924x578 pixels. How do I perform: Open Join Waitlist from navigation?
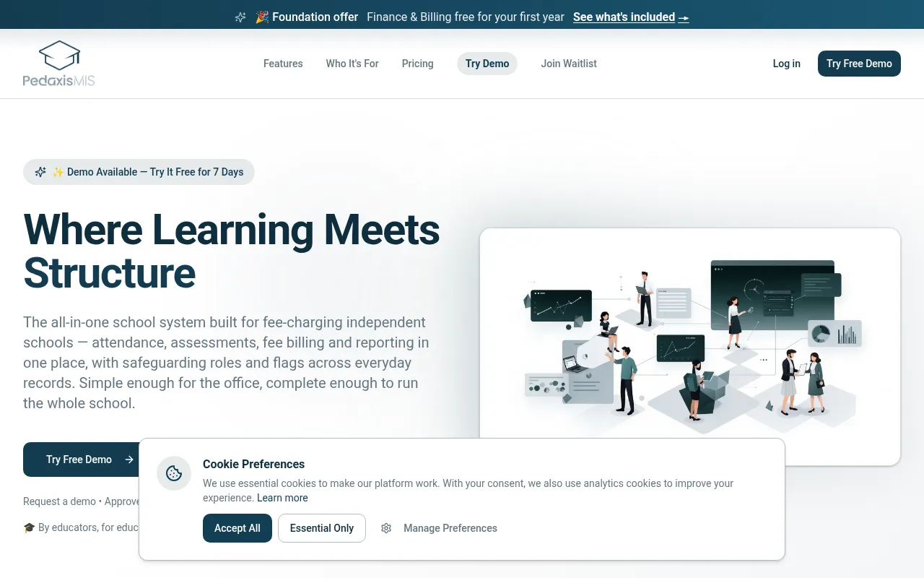(x=569, y=64)
